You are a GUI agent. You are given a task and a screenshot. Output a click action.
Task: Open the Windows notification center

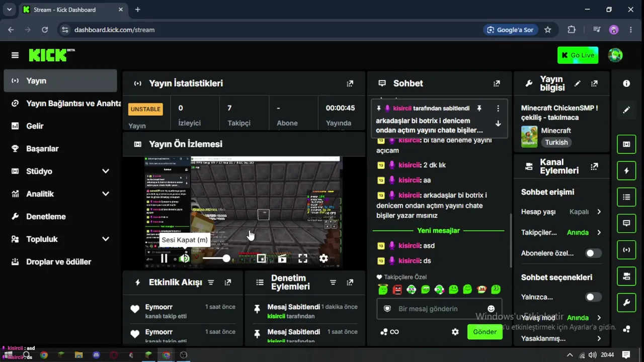click(626, 355)
